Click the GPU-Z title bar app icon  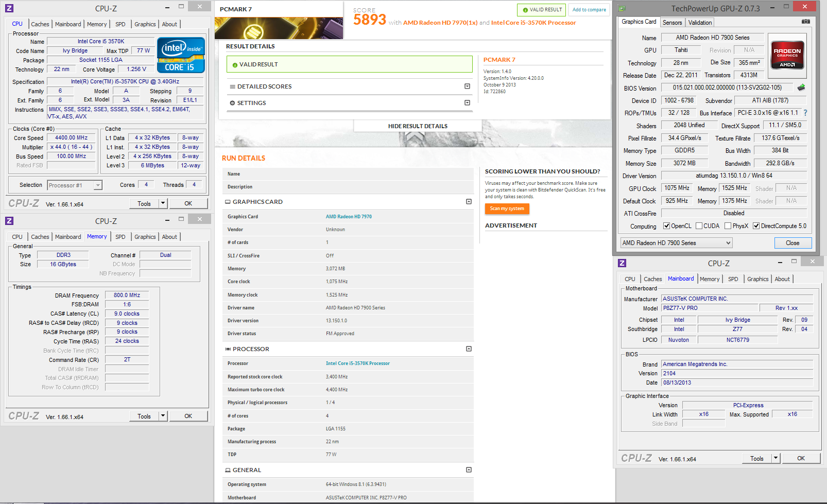[x=622, y=8]
